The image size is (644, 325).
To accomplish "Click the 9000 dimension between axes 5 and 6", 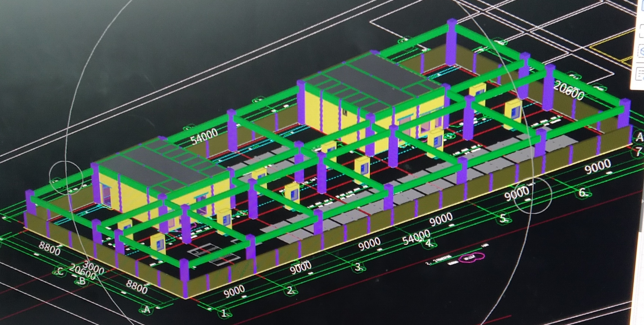I will tap(516, 194).
